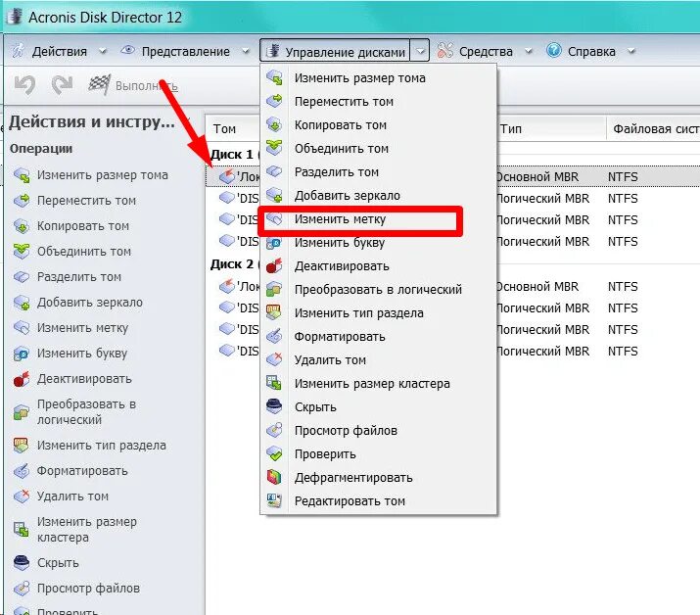Click the redo arrow icon in toolbar
This screenshot has height=615, width=700.
click(62, 85)
